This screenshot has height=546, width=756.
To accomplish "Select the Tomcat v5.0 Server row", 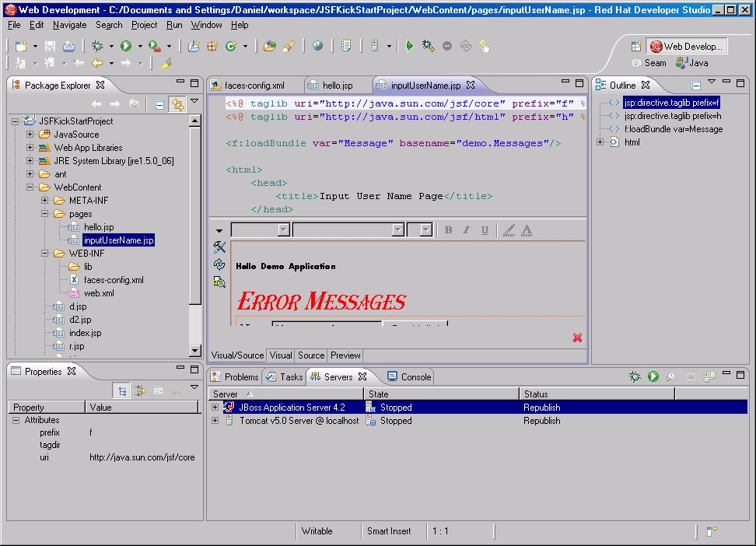I will point(478,421).
